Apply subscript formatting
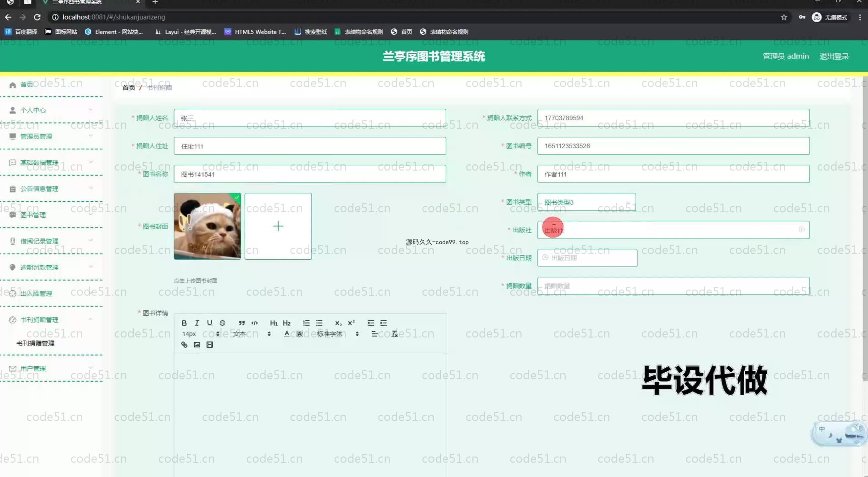The height and width of the screenshot is (477, 868). 338,323
